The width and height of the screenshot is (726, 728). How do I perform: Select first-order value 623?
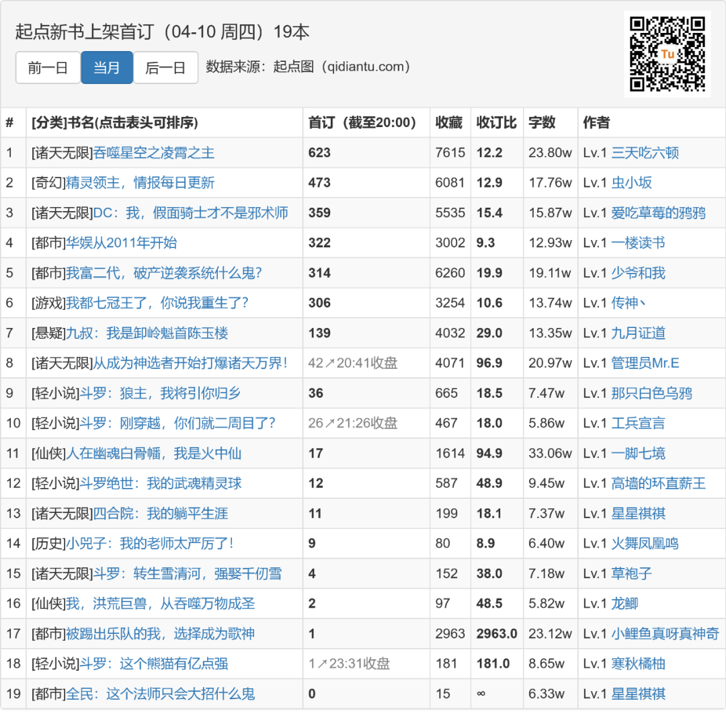coord(319,153)
